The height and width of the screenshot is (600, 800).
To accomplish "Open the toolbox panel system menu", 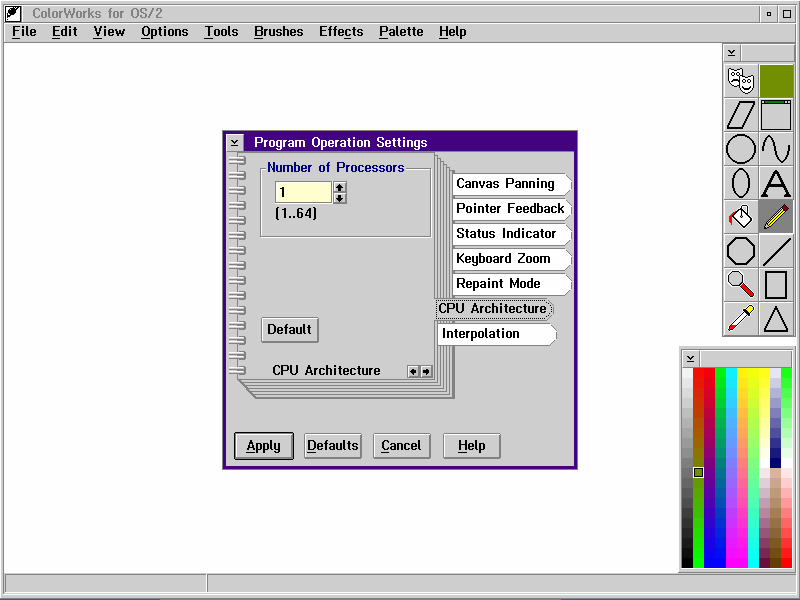I will pos(732,53).
